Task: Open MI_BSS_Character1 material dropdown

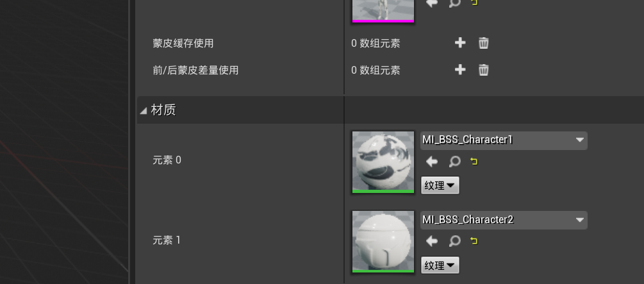Action: click(504, 140)
